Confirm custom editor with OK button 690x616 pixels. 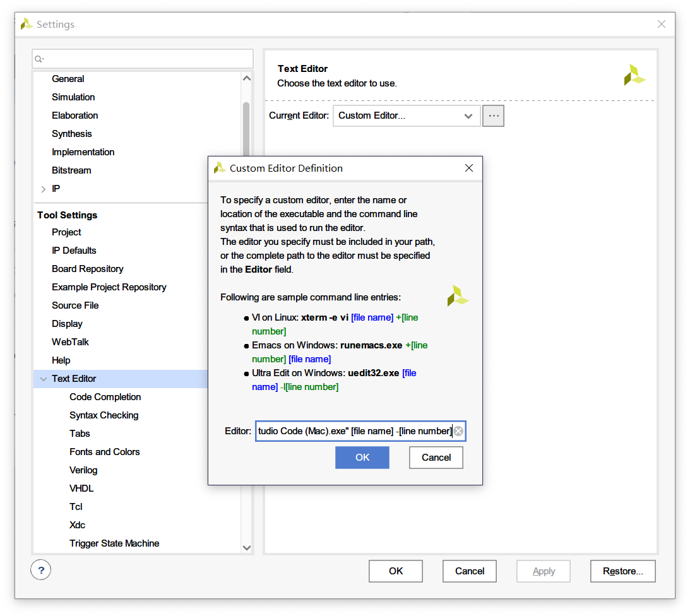tap(362, 458)
